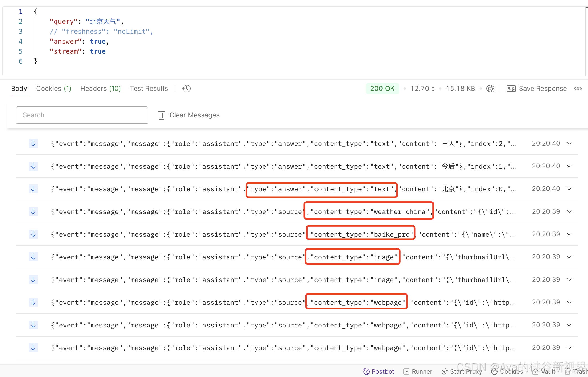Expand the first image source message

569,257
